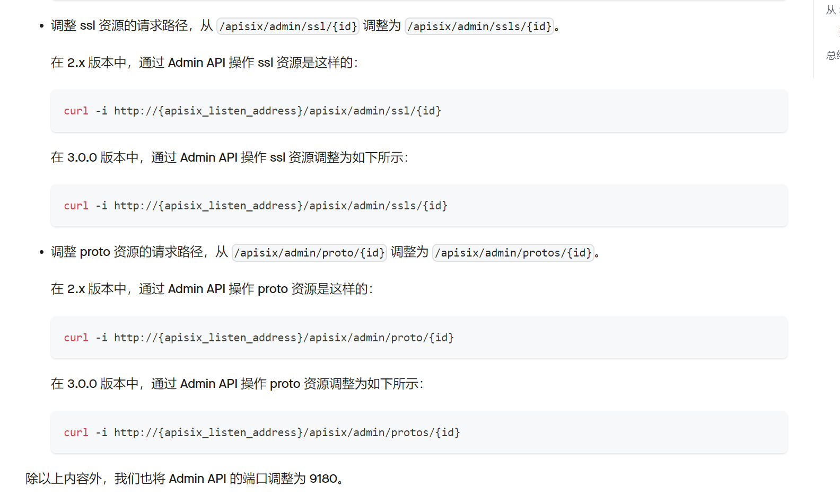This screenshot has width=840, height=504.
Task: Click the table of contents link starting with 从
Action: [x=832, y=10]
